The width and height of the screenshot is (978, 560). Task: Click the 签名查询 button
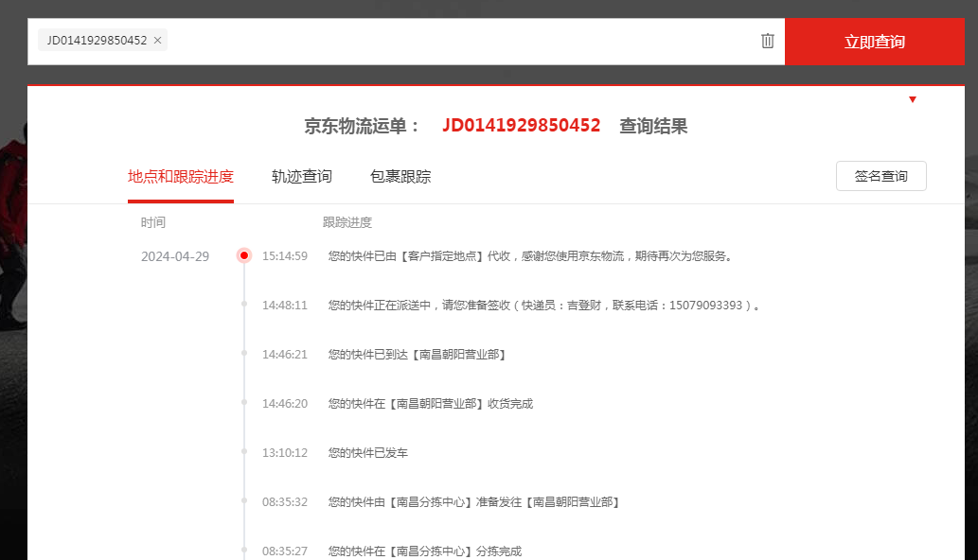(880, 176)
